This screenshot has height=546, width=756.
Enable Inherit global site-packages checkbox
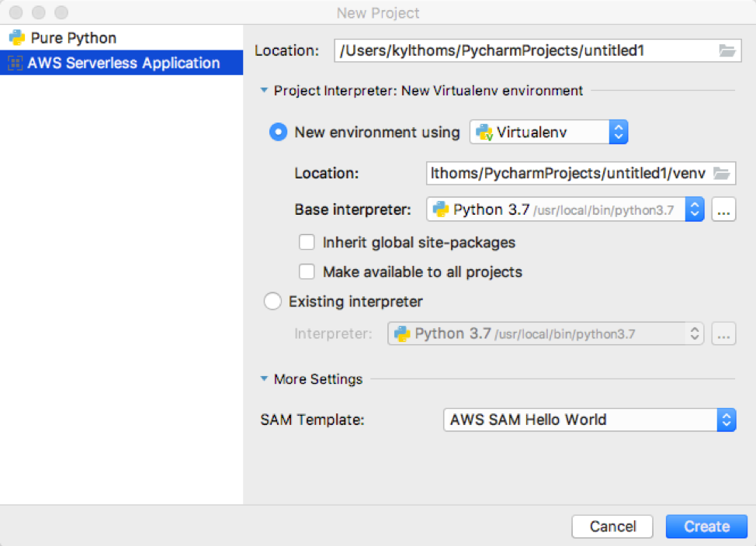(x=307, y=243)
